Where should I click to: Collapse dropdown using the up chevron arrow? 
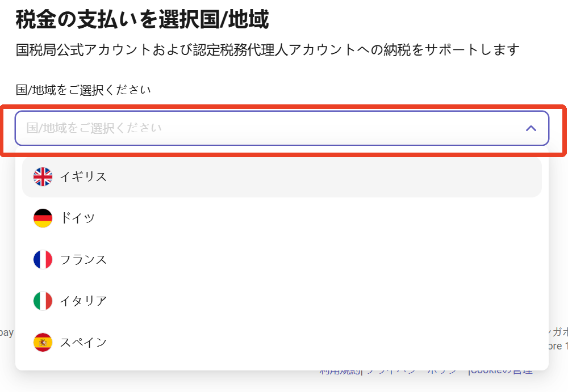(531, 128)
